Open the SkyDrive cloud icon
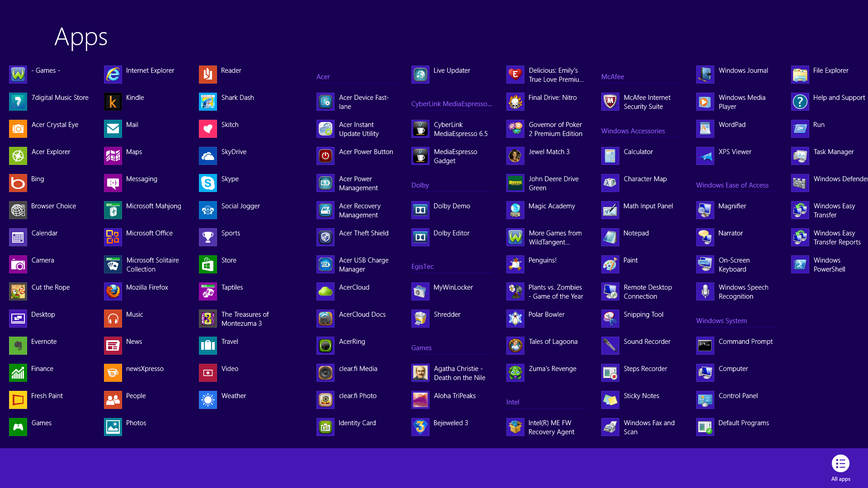This screenshot has width=868, height=488. click(208, 156)
